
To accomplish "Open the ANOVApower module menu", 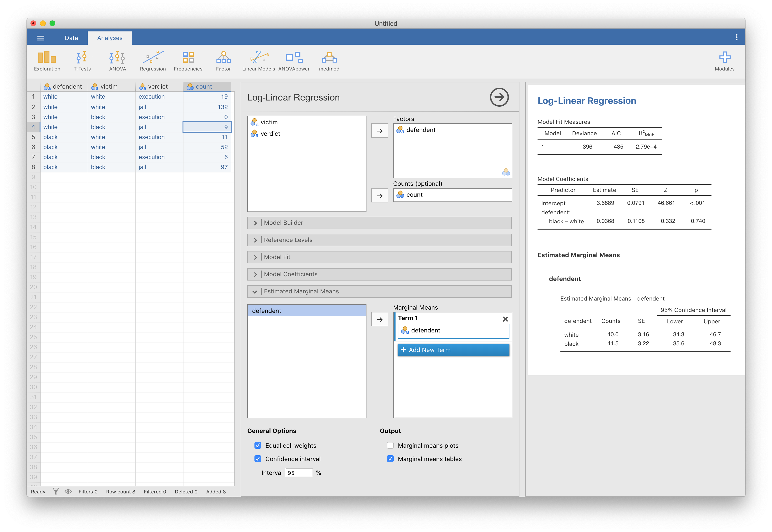I will 294,61.
